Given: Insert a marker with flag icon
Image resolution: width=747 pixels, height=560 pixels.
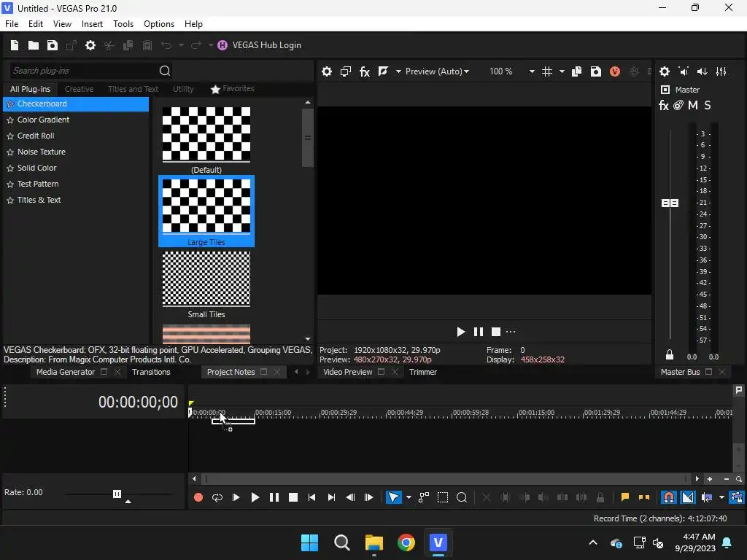Looking at the screenshot, I should coord(625,497).
